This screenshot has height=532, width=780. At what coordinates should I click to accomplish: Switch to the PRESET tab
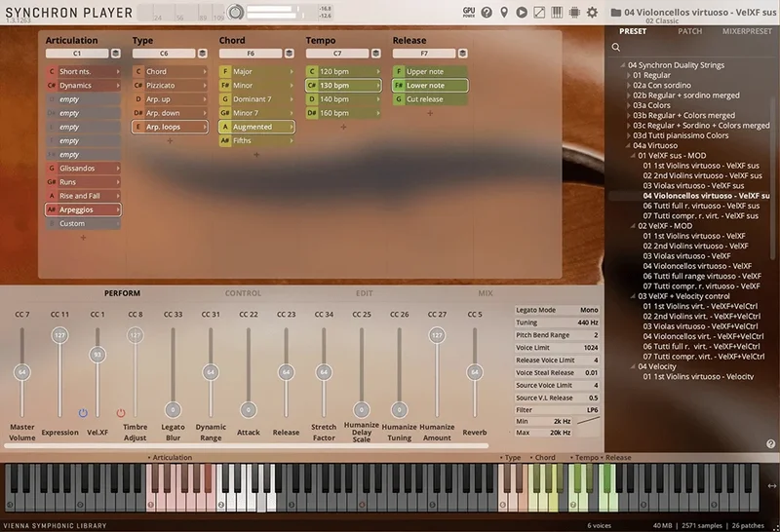pyautogui.click(x=633, y=31)
